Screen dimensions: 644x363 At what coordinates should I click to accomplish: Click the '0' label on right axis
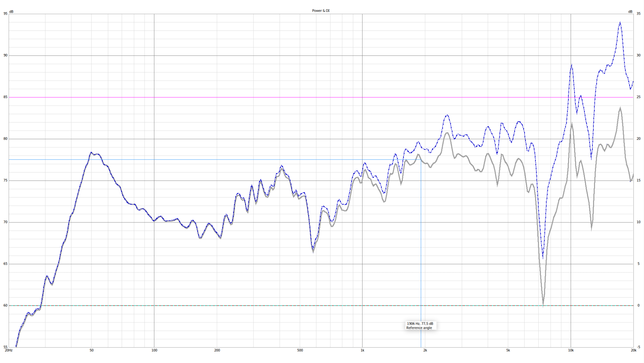tap(639, 306)
